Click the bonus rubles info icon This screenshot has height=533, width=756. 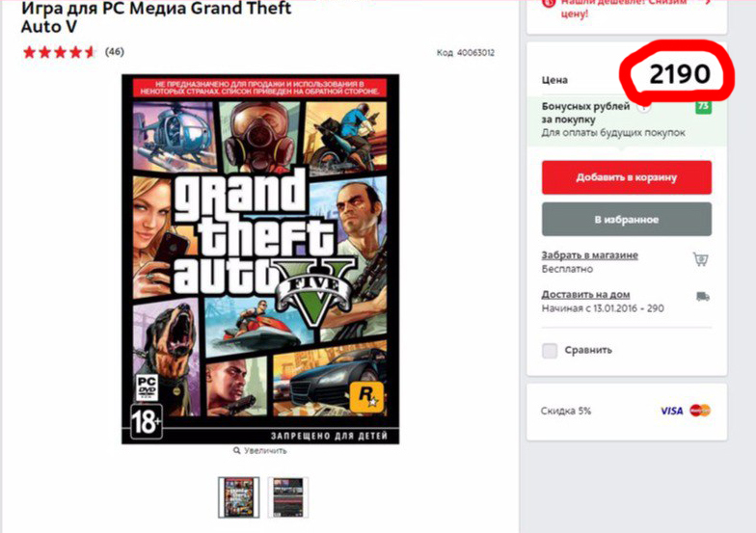click(x=643, y=107)
